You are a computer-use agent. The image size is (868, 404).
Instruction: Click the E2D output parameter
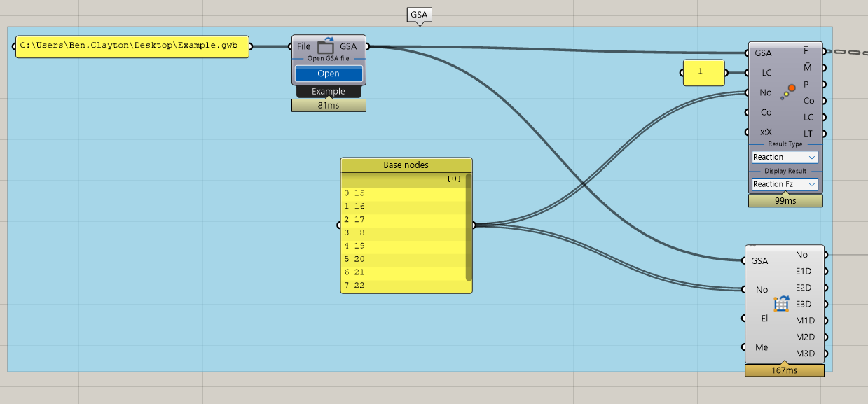pyautogui.click(x=804, y=288)
